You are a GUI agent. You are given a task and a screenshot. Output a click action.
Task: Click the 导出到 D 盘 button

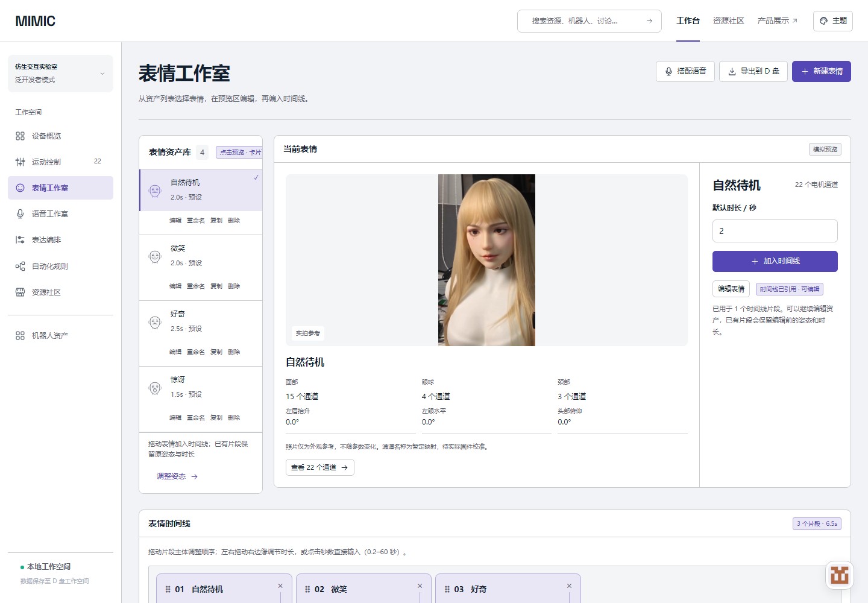tap(753, 71)
